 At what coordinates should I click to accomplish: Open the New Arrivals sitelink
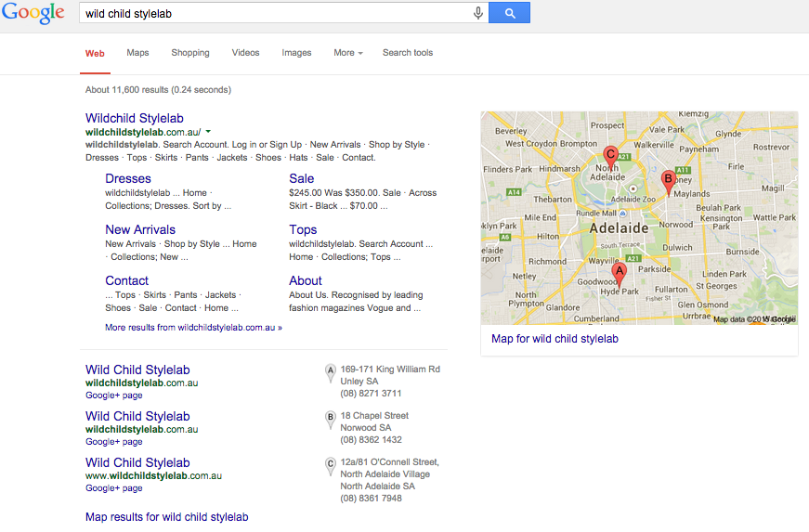point(140,229)
